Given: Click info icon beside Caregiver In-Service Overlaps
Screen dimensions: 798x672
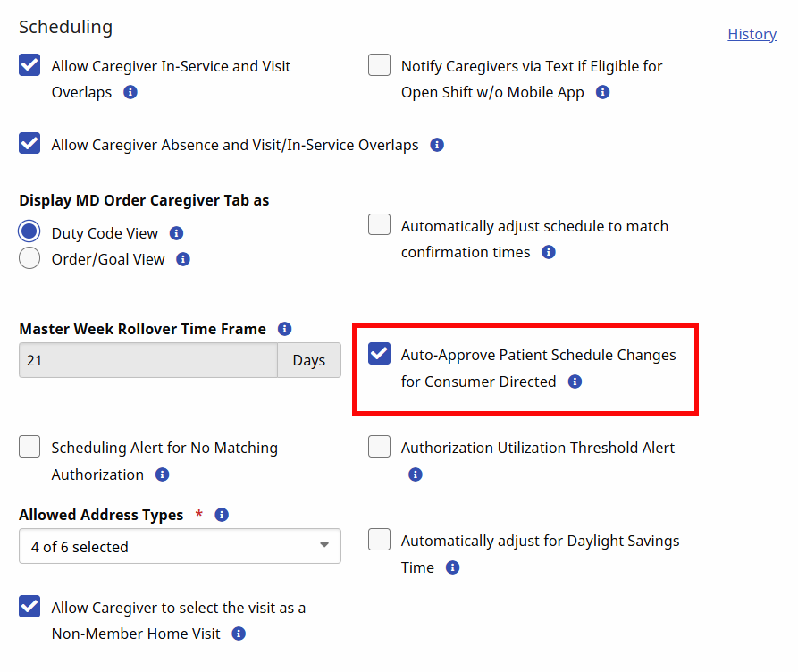Looking at the screenshot, I should click(130, 92).
